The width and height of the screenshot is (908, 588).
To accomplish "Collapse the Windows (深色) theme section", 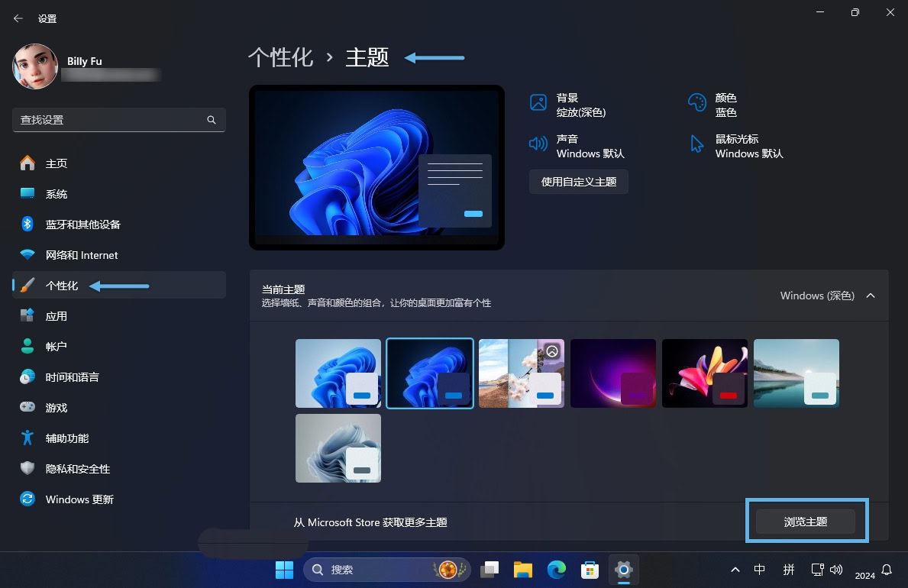I will (x=871, y=296).
